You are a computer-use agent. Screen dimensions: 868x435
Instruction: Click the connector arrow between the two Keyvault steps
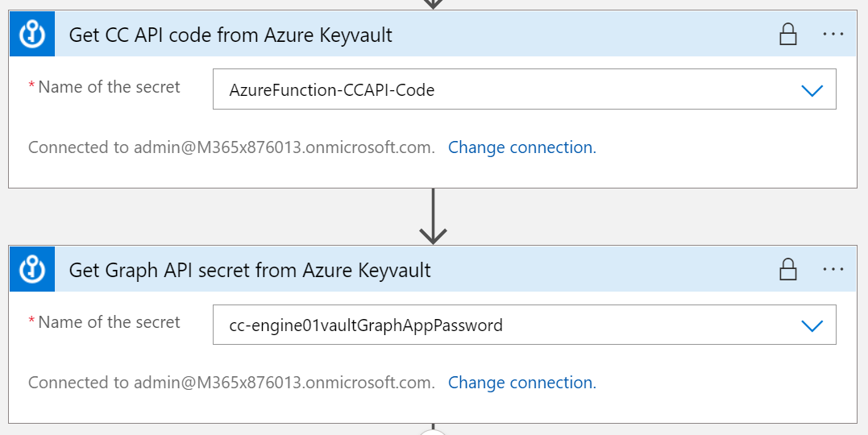click(433, 219)
